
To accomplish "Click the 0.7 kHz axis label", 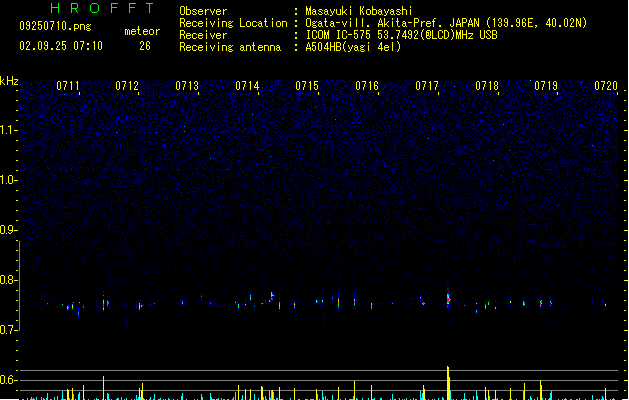I will (x=8, y=330).
